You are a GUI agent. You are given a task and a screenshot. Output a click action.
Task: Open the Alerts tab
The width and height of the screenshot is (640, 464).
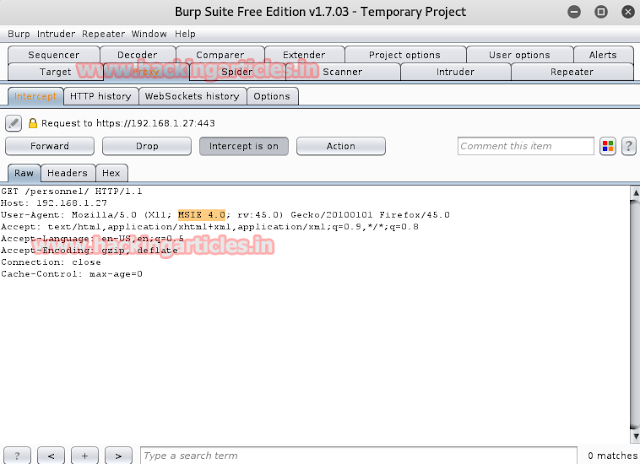click(603, 55)
